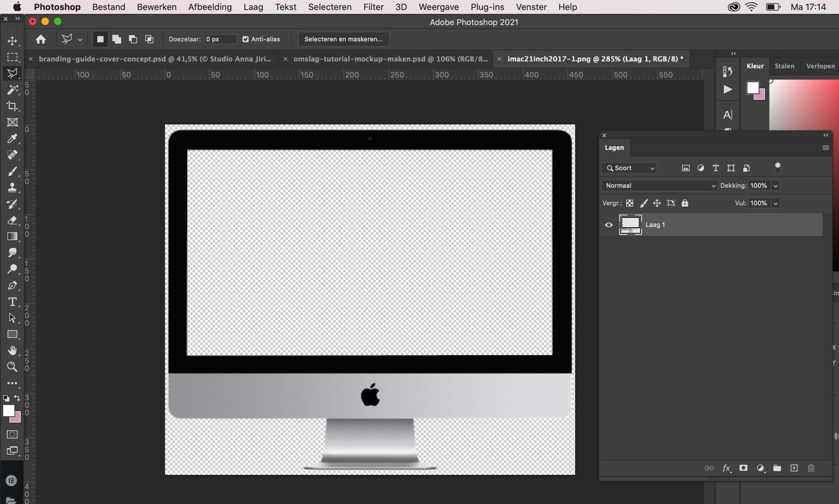Viewport: 839px width, 504px height.
Task: Select the Clone Stamp tool
Action: pyautogui.click(x=12, y=187)
